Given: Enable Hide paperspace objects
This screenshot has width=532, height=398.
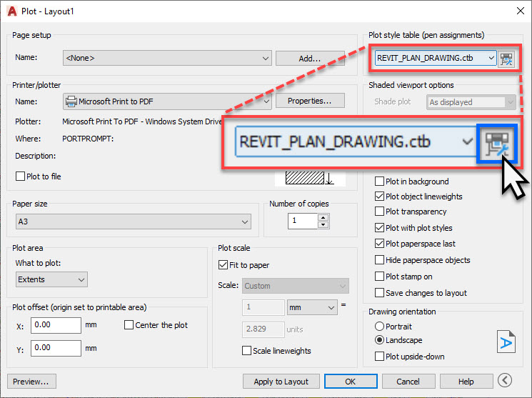Looking at the screenshot, I should [x=379, y=260].
